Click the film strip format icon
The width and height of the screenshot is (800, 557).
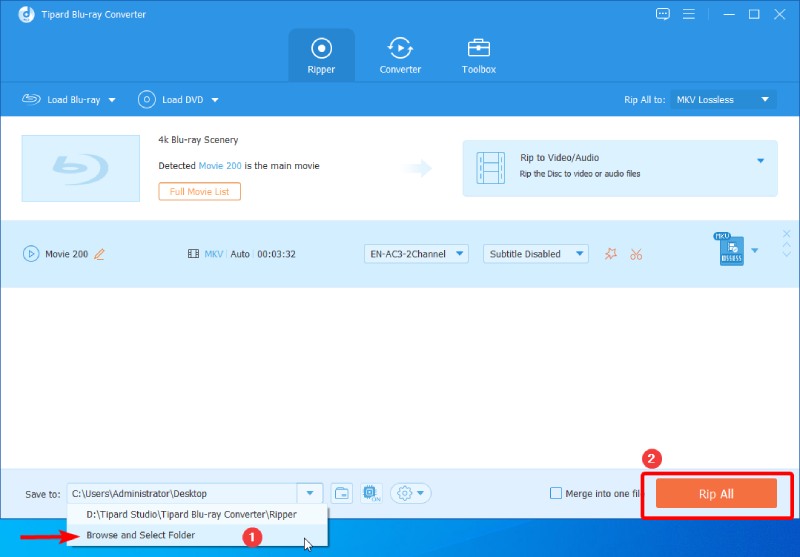[x=193, y=254]
